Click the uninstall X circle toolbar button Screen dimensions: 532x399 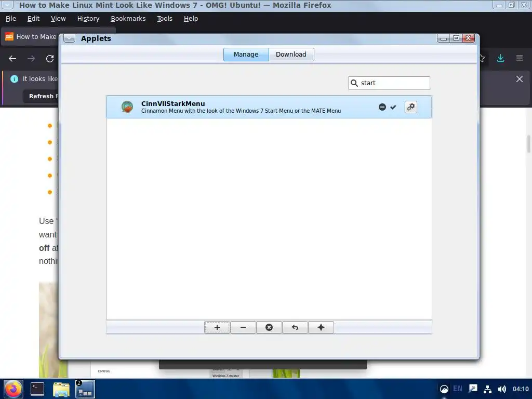(269, 327)
